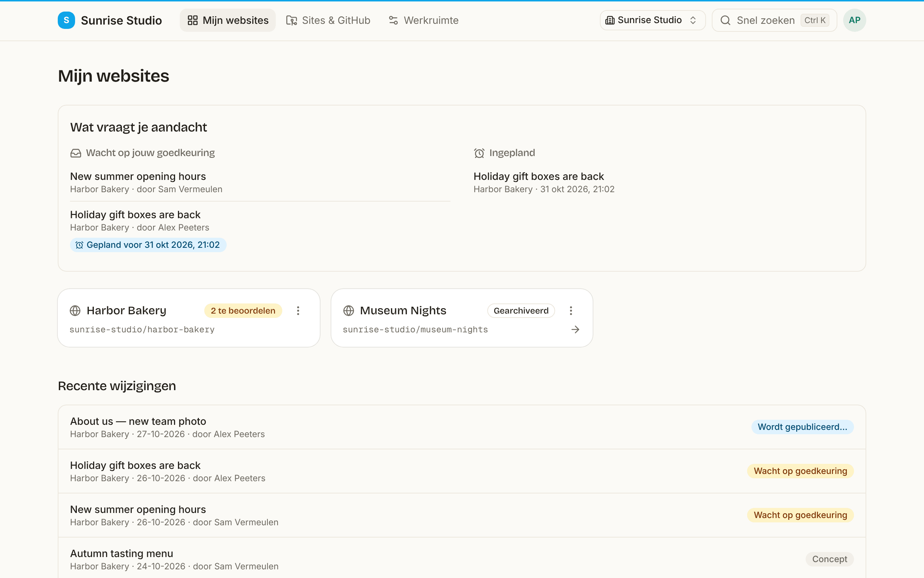Click the alarm clock icon beside Ingepland
Screen dimensions: 924x578
pyautogui.click(x=479, y=153)
